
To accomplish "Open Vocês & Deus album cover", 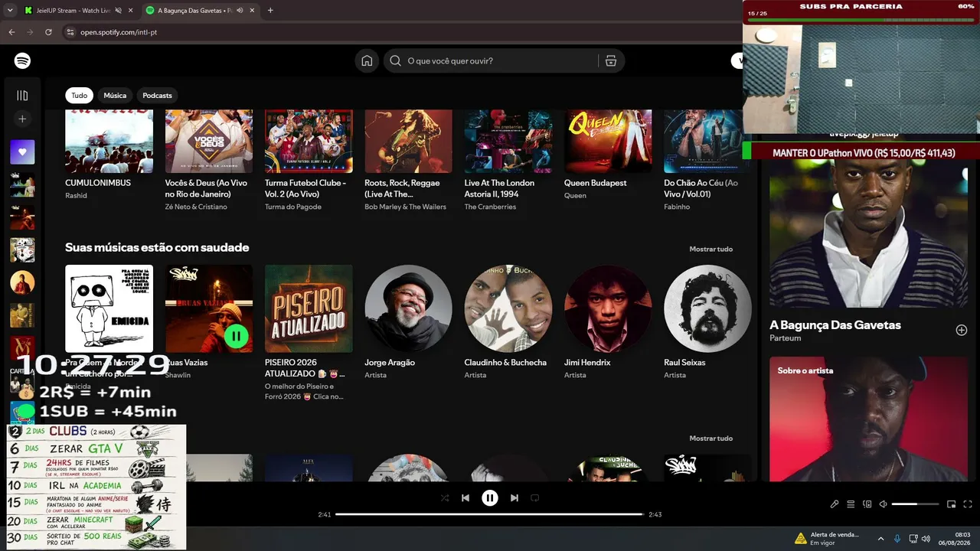I will [x=209, y=142].
